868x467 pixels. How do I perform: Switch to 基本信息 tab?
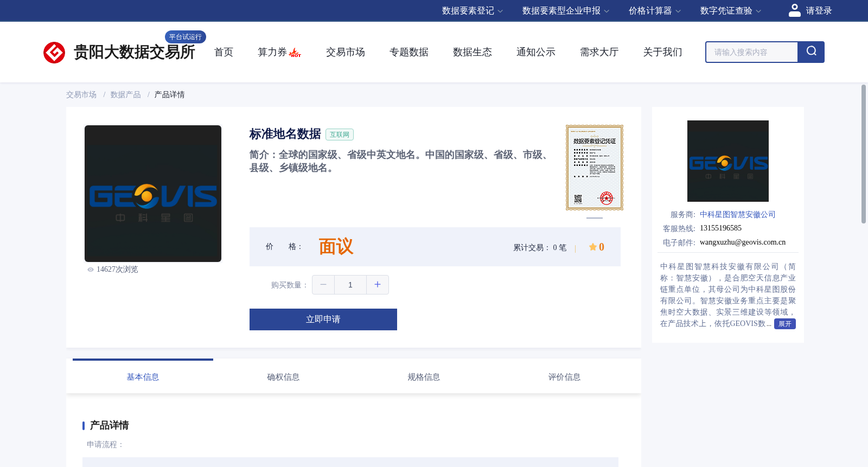tap(143, 377)
